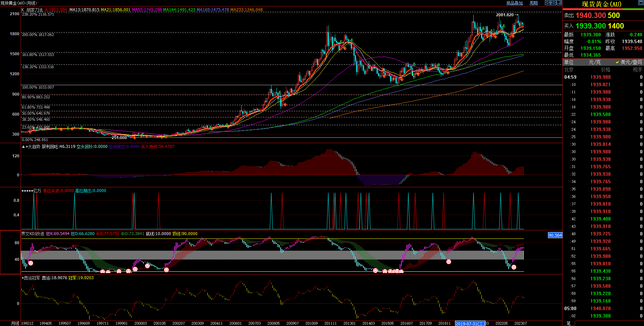Screen dimensions: 644x326
Task: Open the 周期 period menu
Action: tap(534, 3)
